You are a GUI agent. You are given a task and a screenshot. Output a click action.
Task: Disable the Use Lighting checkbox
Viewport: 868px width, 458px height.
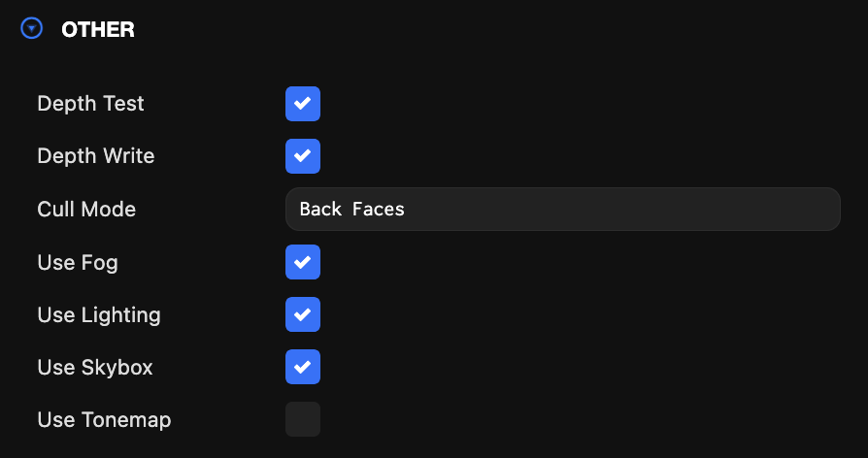pyautogui.click(x=303, y=314)
